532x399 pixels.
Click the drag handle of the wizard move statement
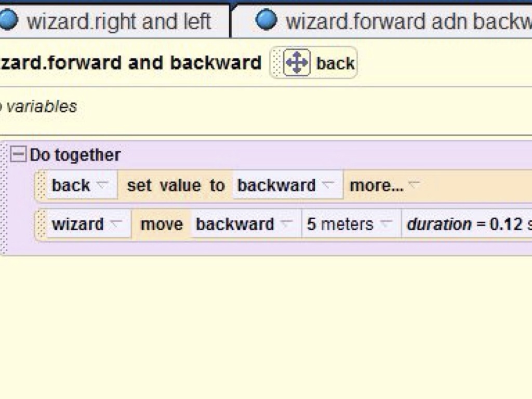click(41, 224)
